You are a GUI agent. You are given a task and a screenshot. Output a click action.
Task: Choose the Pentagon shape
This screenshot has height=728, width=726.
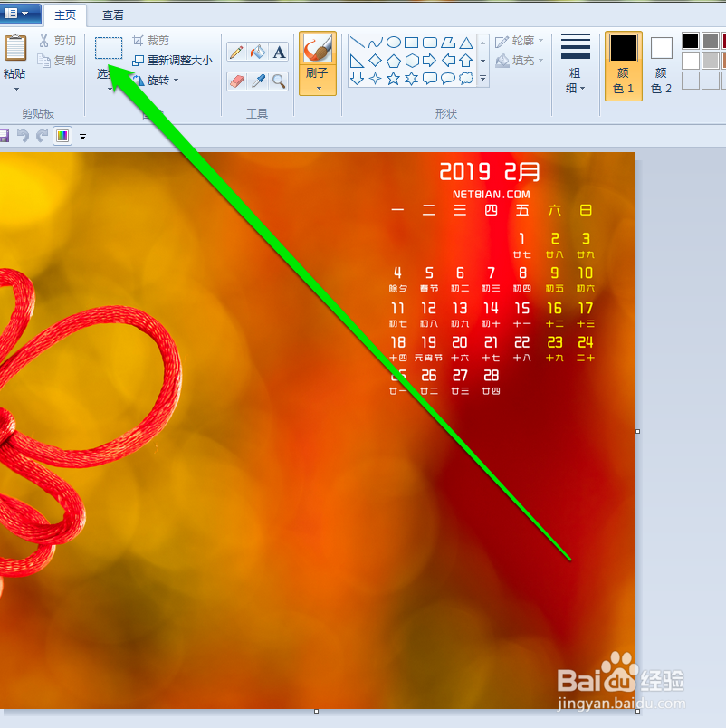(x=394, y=61)
